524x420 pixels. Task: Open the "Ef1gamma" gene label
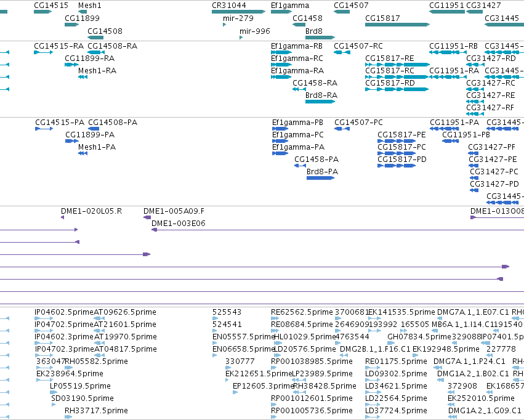coord(290,6)
